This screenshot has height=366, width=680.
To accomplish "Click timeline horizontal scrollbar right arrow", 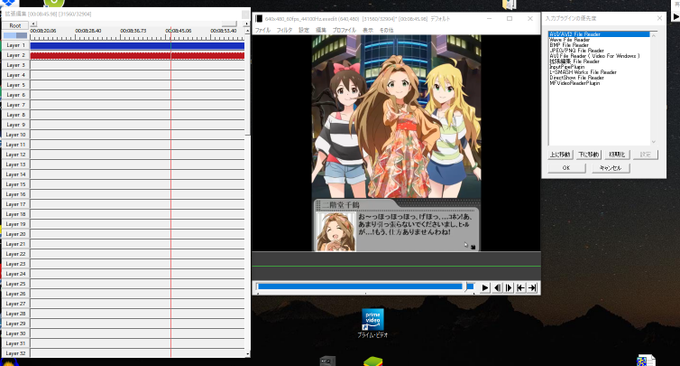I will pyautogui.click(x=247, y=24).
